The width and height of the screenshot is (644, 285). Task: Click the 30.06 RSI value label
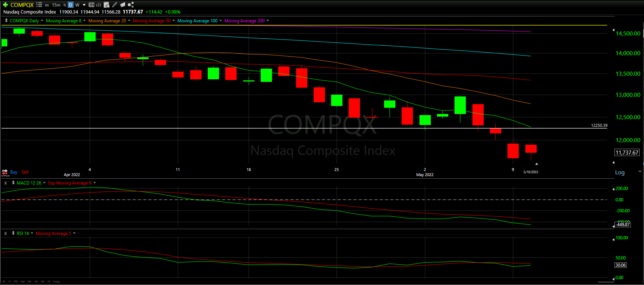pyautogui.click(x=620, y=265)
